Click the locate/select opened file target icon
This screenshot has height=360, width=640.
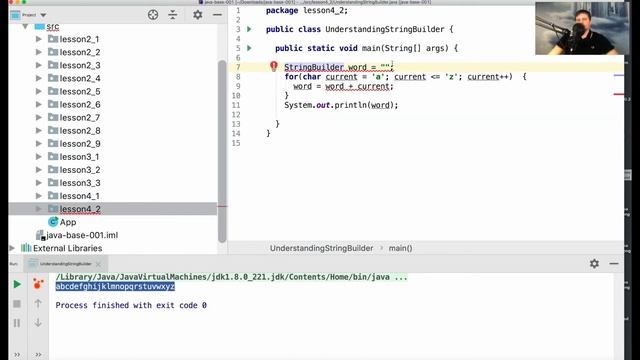point(153,15)
